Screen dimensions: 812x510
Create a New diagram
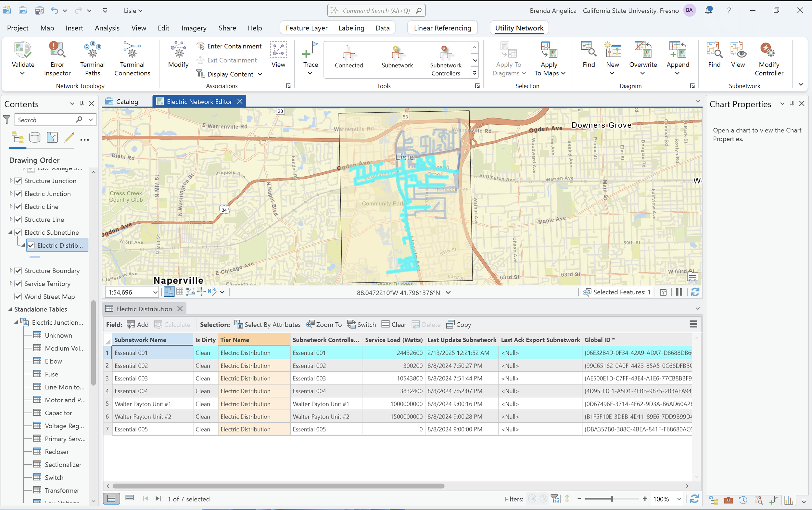(613, 57)
